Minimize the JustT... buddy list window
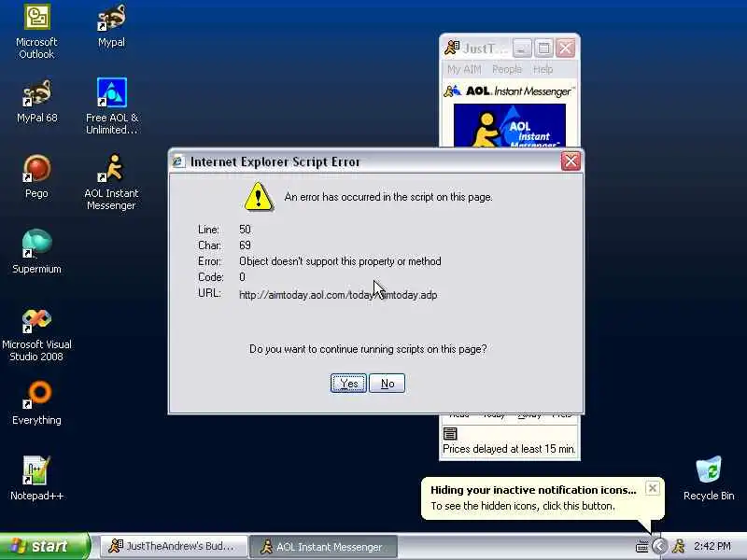Viewport: 747px width, 560px height. pyautogui.click(x=522, y=49)
